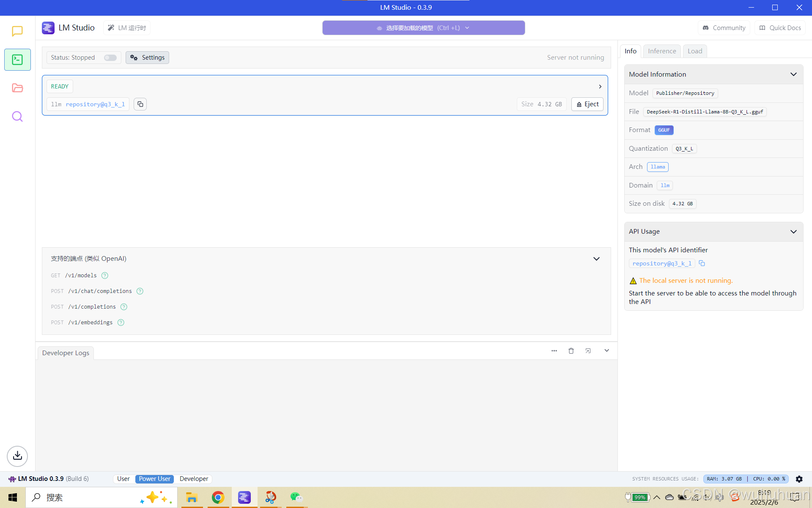Screen dimensions: 812x508
Task: Collapse the supported endpoints OpenAI section
Action: coord(596,259)
